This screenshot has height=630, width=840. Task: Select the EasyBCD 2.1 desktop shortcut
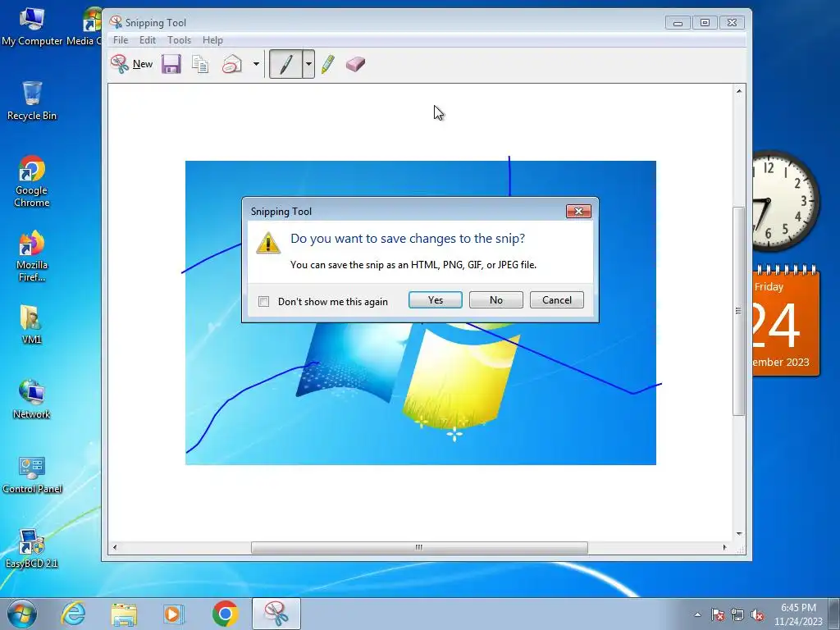(32, 549)
